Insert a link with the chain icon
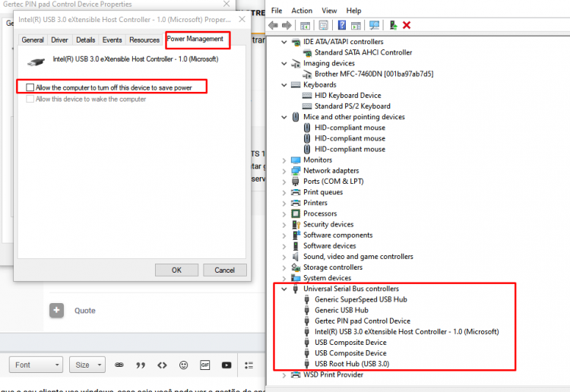This screenshot has height=392, width=570. point(119,365)
